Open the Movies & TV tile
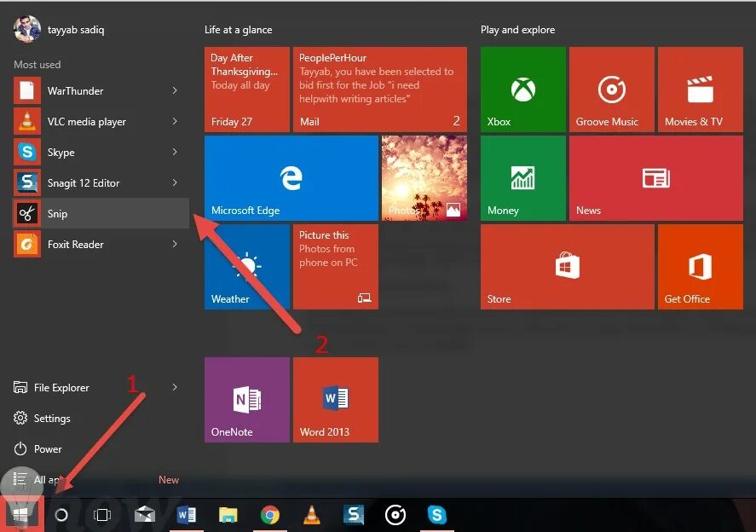 [x=701, y=90]
